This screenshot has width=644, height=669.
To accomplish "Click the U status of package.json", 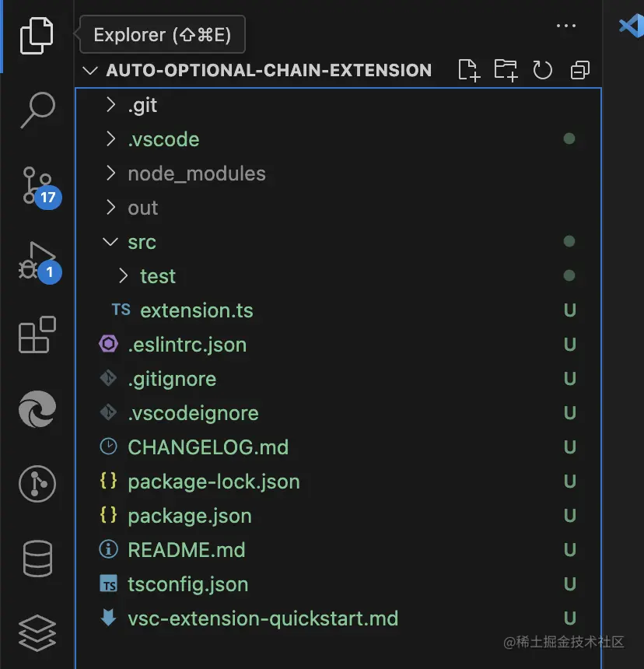I will pos(570,516).
